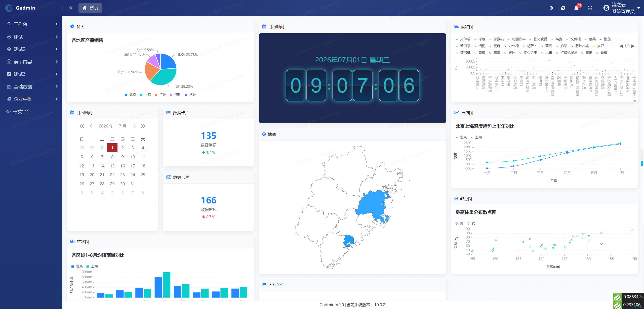644x309 pixels.
Task: Expand the 工作台 menu
Action: click(x=31, y=24)
